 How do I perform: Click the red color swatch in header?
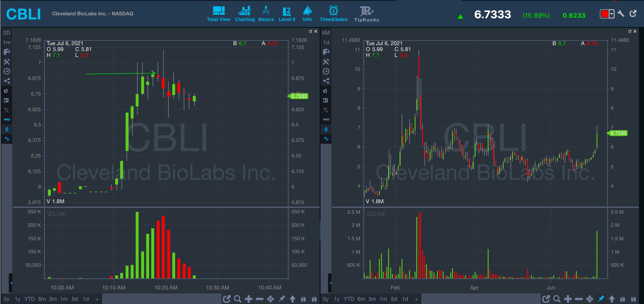(x=605, y=14)
